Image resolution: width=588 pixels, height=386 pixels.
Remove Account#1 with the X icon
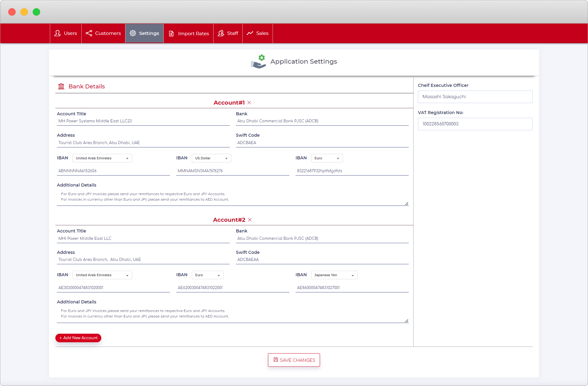tap(249, 103)
